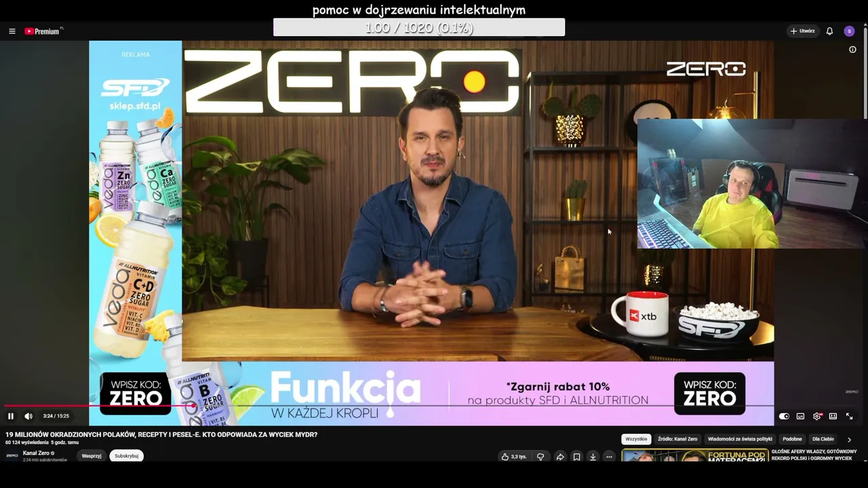Switch to theater mode view
Screen dimensions: 868x488
pyautogui.click(x=833, y=416)
